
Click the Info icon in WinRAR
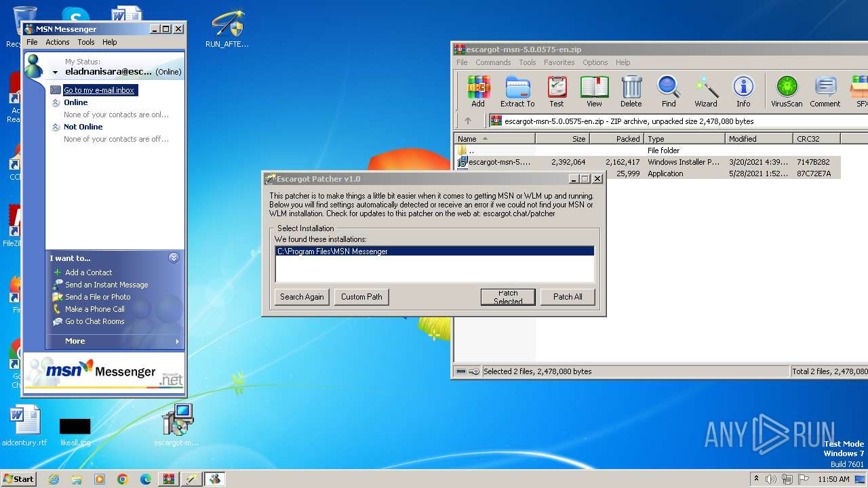(x=743, y=91)
